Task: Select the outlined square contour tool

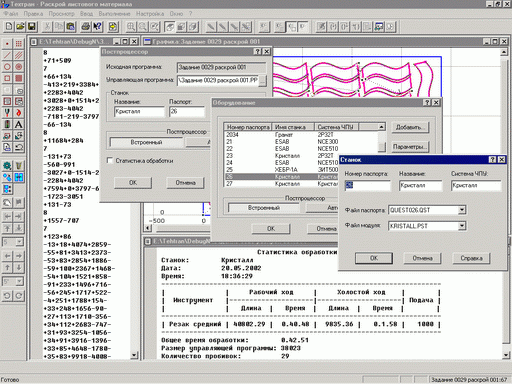Action: pos(7,78)
